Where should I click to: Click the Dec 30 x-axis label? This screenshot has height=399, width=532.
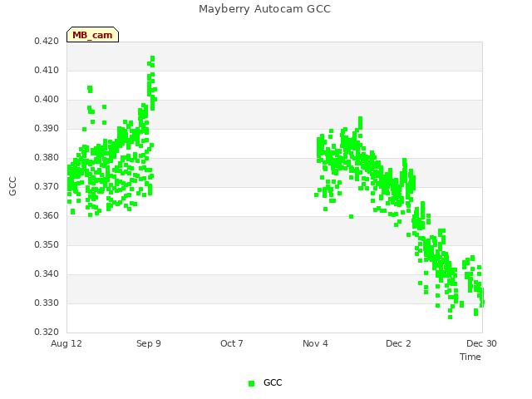coord(481,343)
